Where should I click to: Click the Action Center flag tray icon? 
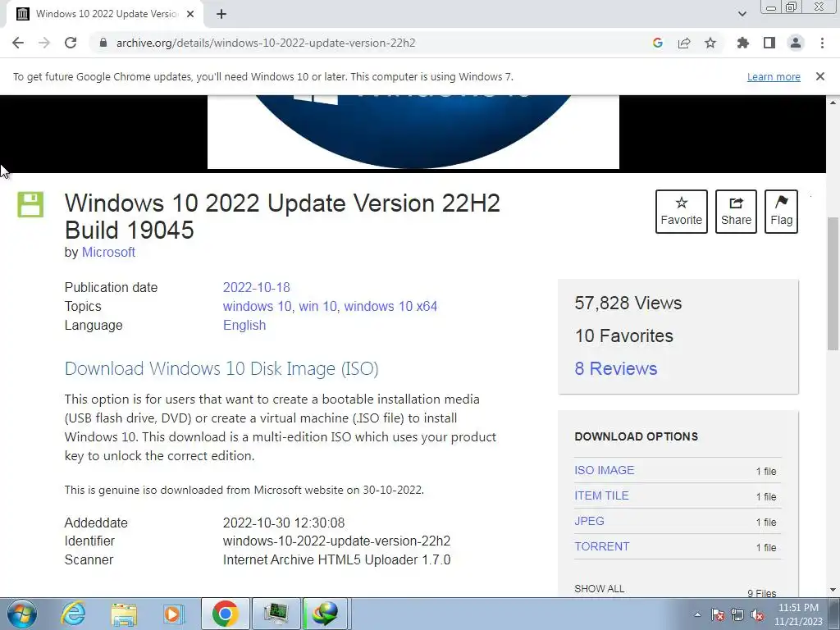718,614
